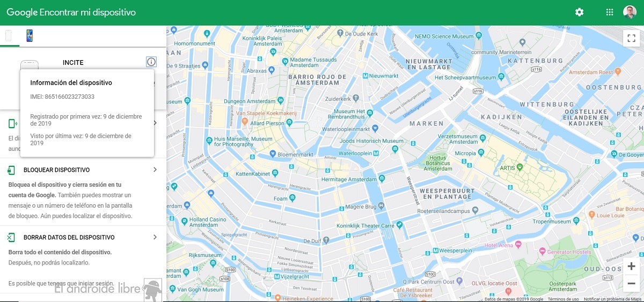Click the Weesperplein metro icon
This screenshot has height=302, width=644.
[x=435, y=251]
